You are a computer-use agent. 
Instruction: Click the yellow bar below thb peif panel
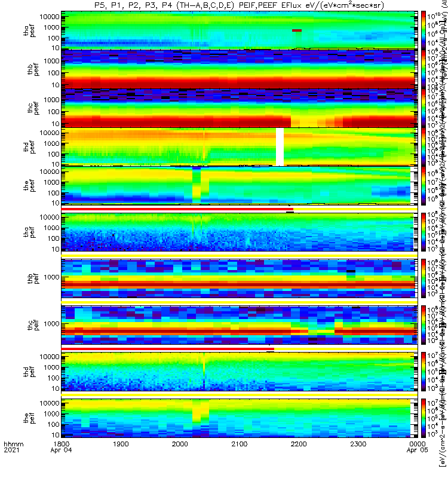[240, 302]
